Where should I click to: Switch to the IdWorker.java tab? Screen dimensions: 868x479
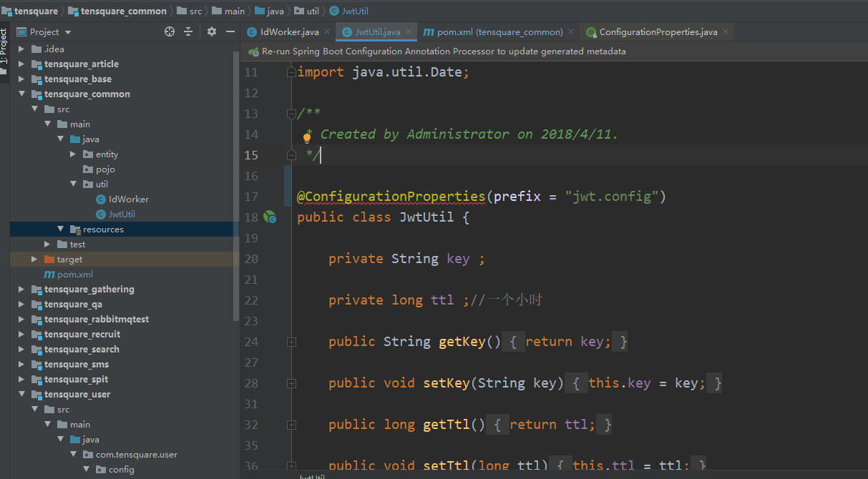(x=287, y=31)
